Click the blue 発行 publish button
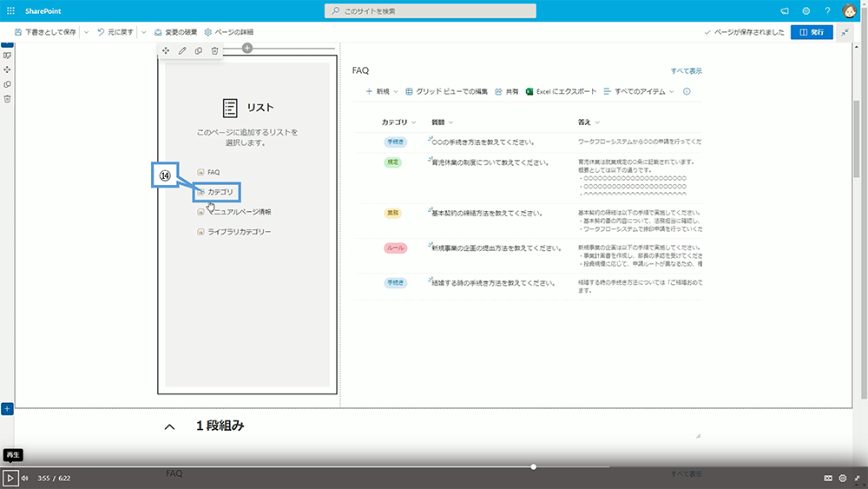The width and height of the screenshot is (868, 489). (812, 32)
